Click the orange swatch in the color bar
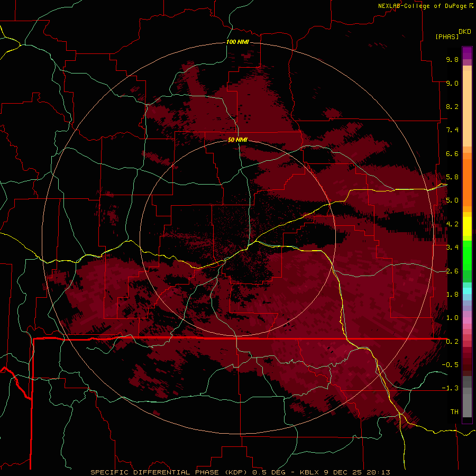Image resolution: width=476 pixels, height=476 pixels. tap(467, 182)
